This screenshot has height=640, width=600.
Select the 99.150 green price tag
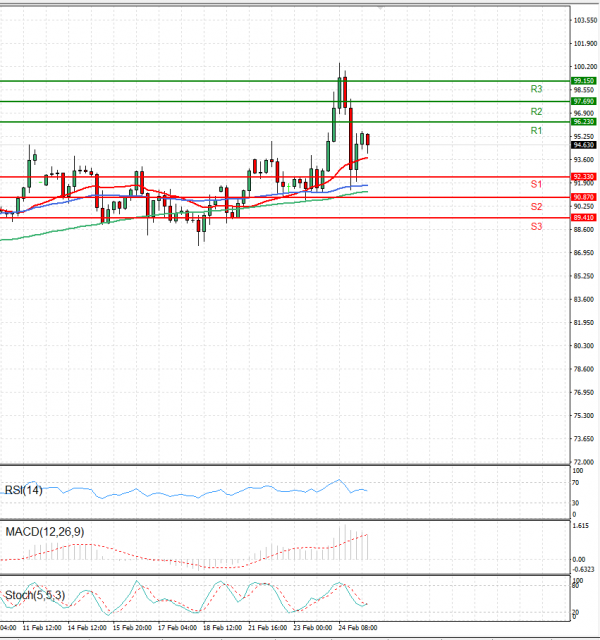click(584, 81)
